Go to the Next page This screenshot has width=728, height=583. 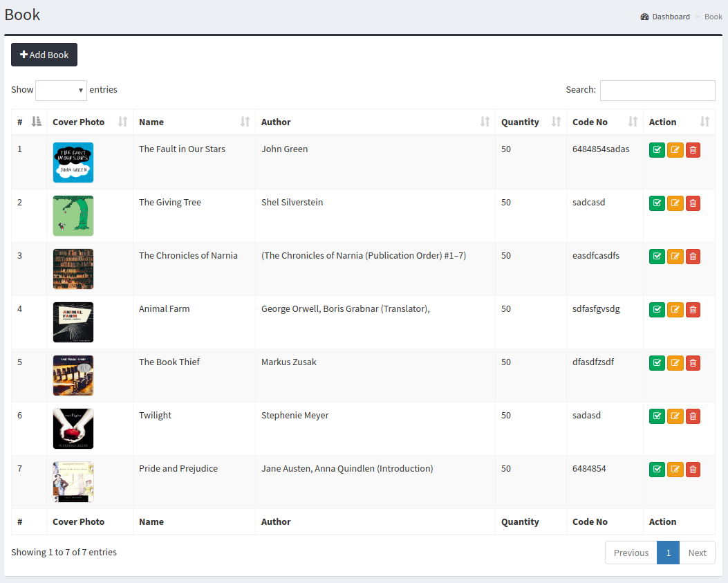pos(697,553)
